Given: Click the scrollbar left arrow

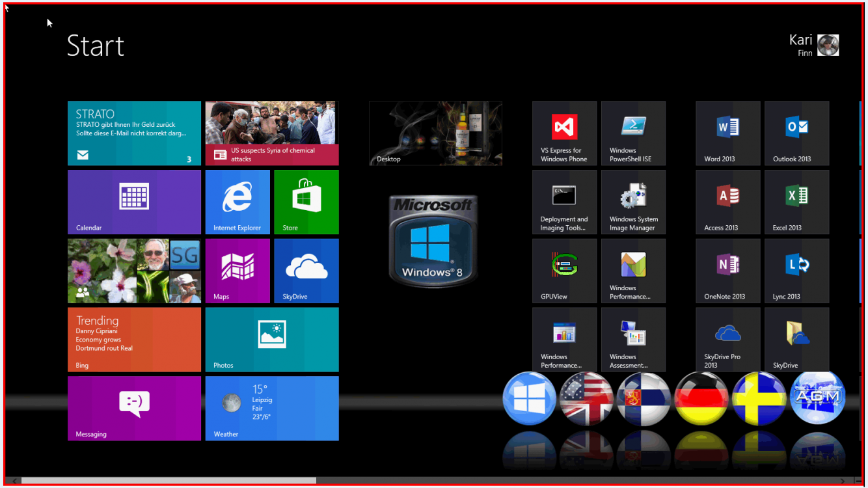Looking at the screenshot, I should tap(15, 480).
